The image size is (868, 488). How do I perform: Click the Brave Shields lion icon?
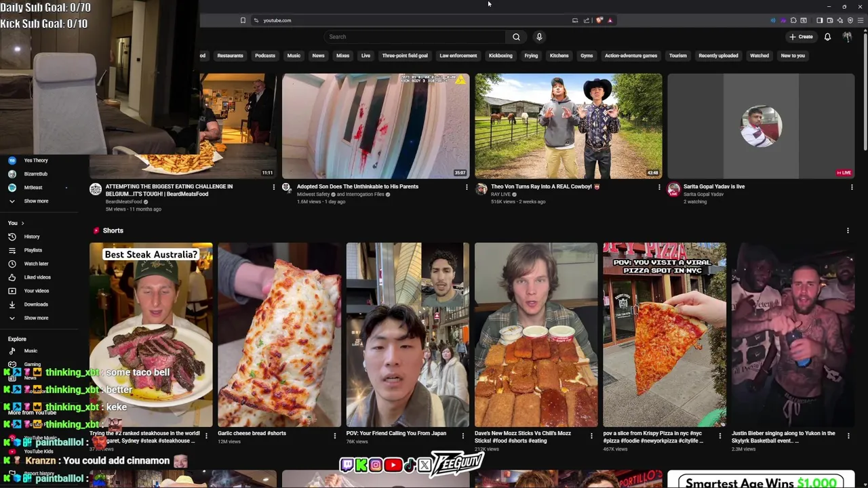pos(599,20)
